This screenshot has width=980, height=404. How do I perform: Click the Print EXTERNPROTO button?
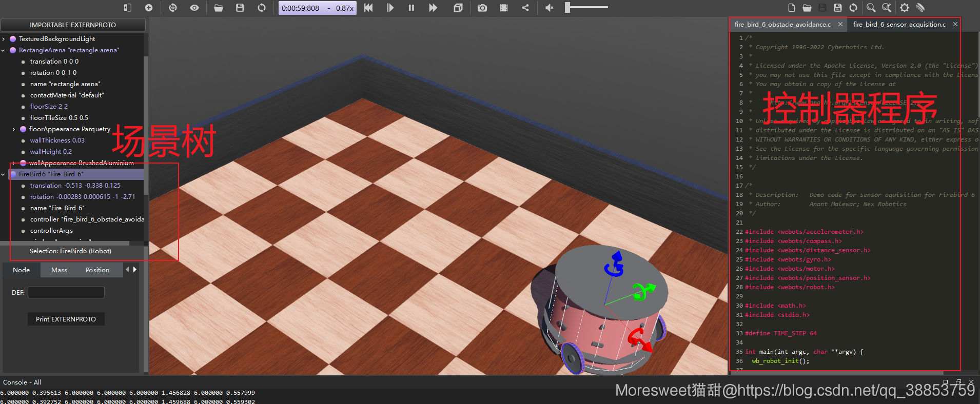pyautogui.click(x=66, y=319)
